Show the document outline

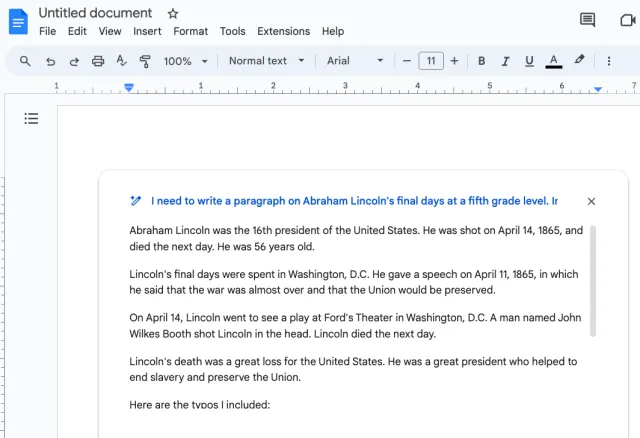coord(31,119)
